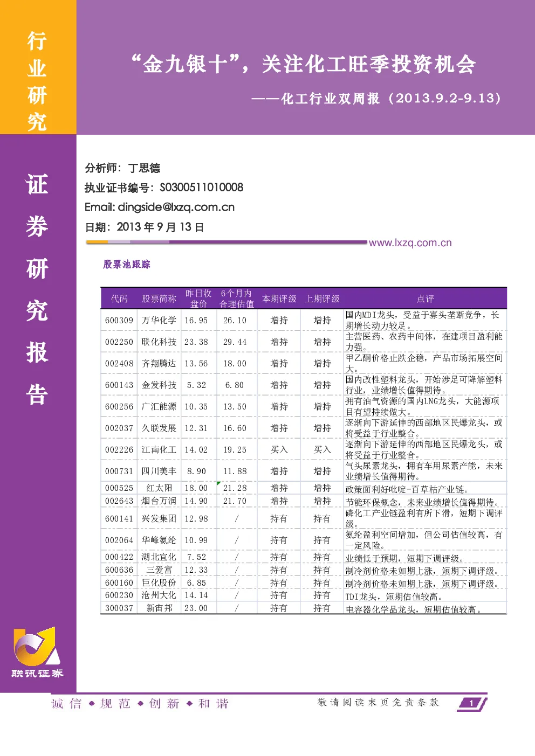This screenshot has width=535, height=756.
Task: Click the 股票池跟踪 section heading
Action: point(127,264)
